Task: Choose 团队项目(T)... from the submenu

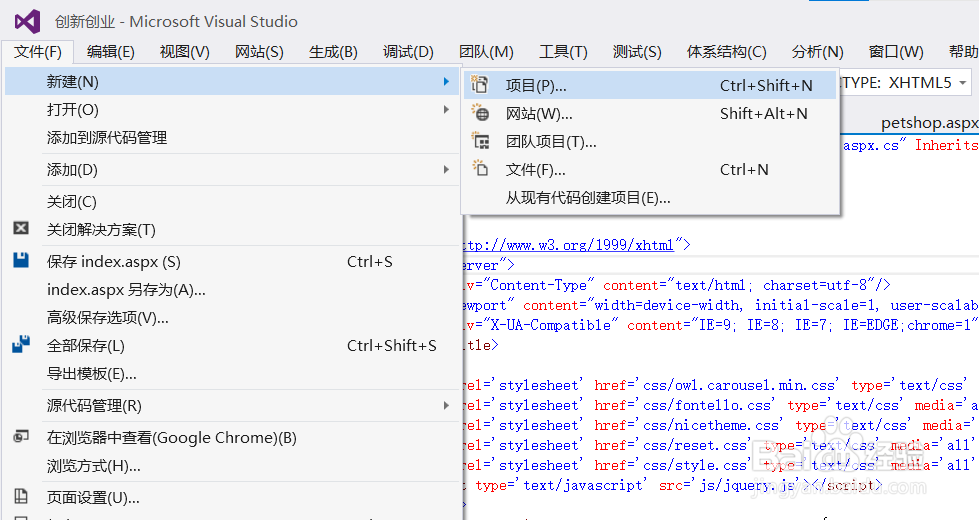Action: click(650, 142)
